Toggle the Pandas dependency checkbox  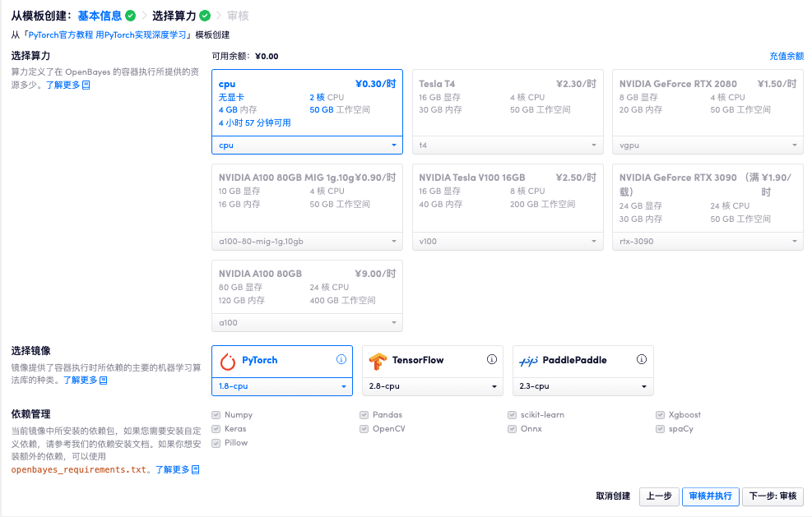click(x=364, y=415)
